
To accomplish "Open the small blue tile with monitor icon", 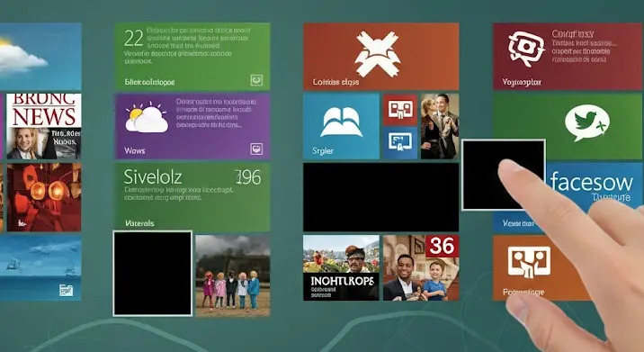I will click(400, 143).
